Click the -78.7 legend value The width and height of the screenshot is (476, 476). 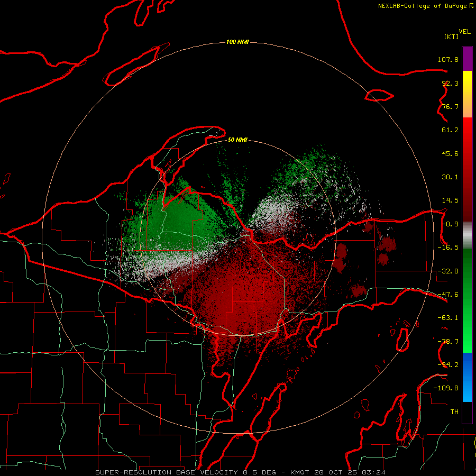point(448,342)
